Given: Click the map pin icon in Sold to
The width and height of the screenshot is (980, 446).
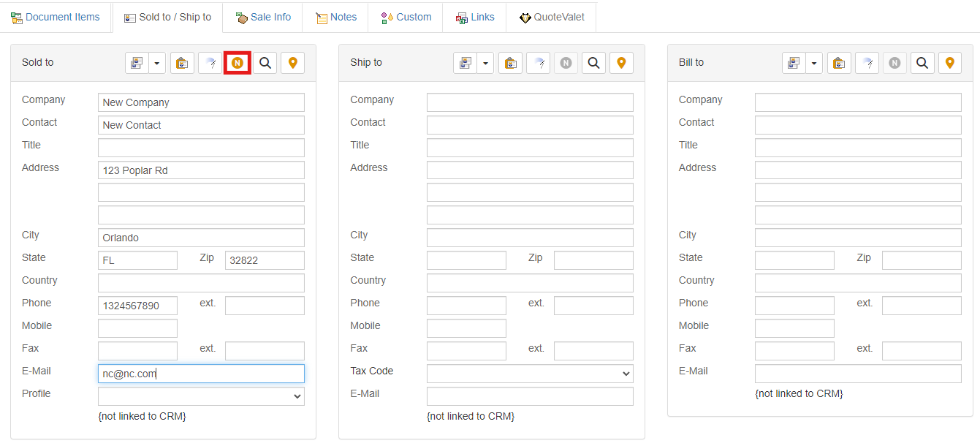Looking at the screenshot, I should [x=293, y=64].
